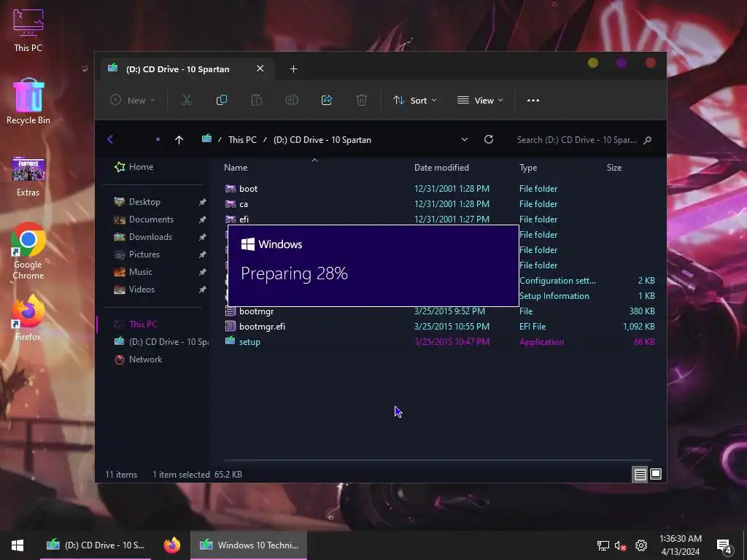Click the Delete trash icon in toolbar
Screen dimensions: 747x560
click(x=362, y=100)
